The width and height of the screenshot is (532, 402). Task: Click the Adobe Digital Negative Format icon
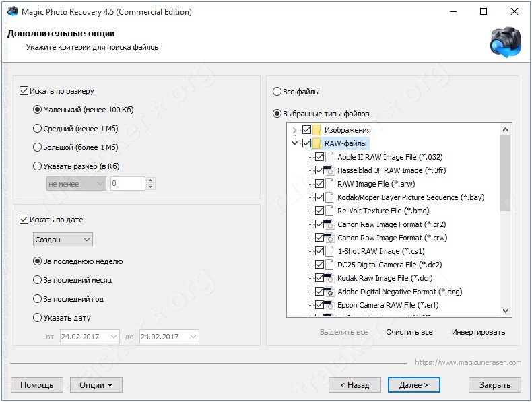click(329, 292)
